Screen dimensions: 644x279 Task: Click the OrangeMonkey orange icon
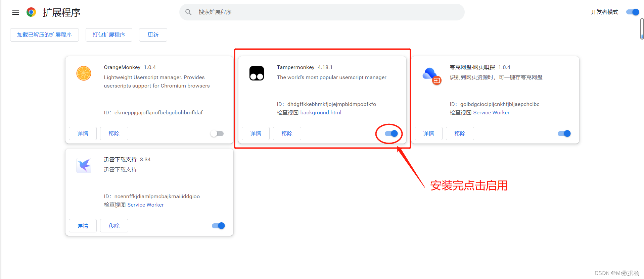84,73
